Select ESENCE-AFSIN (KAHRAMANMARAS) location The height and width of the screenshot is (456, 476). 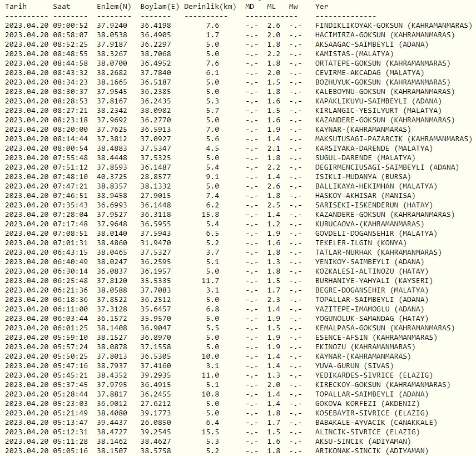click(x=376, y=338)
